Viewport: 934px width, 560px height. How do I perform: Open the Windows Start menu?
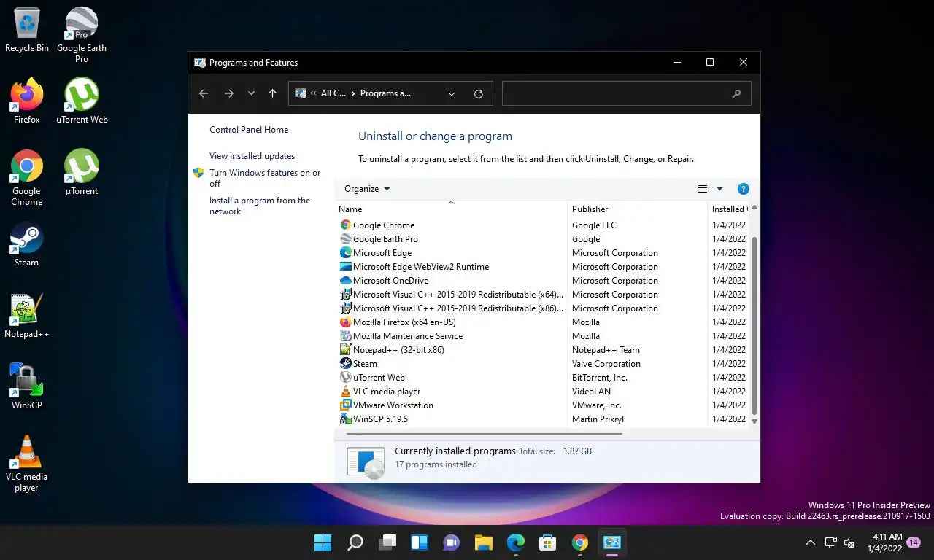pos(323,542)
